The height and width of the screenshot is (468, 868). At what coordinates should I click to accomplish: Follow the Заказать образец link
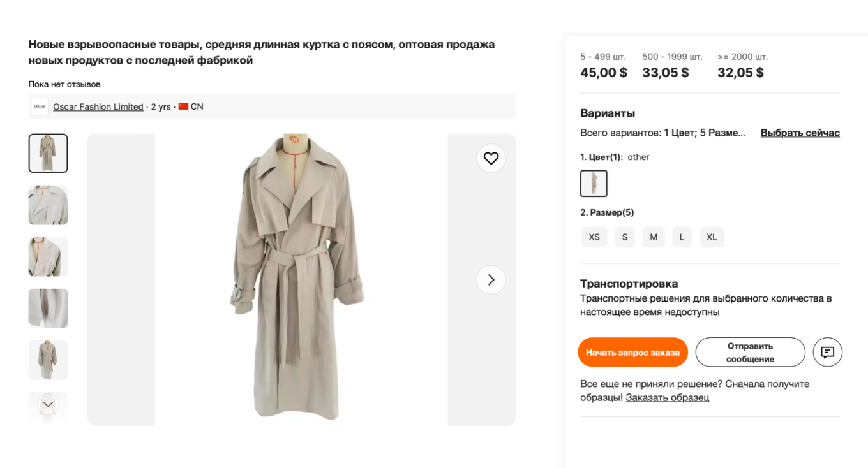(x=668, y=397)
